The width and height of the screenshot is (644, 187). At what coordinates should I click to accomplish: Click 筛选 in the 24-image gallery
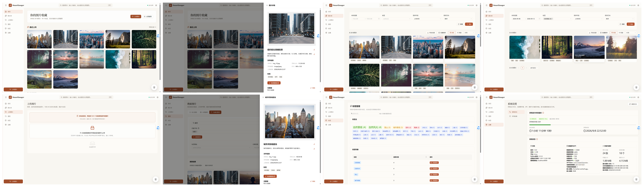coord(469,24)
